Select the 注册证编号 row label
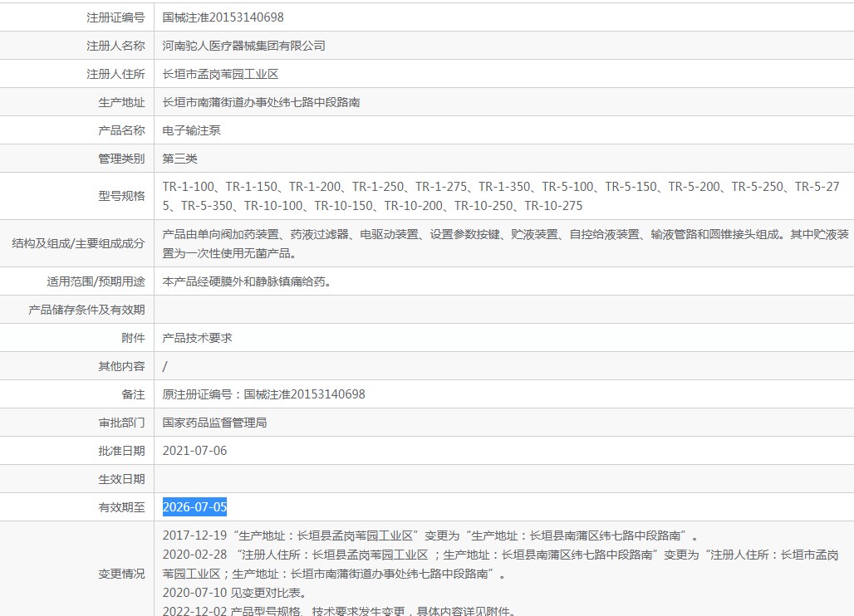 coord(115,17)
